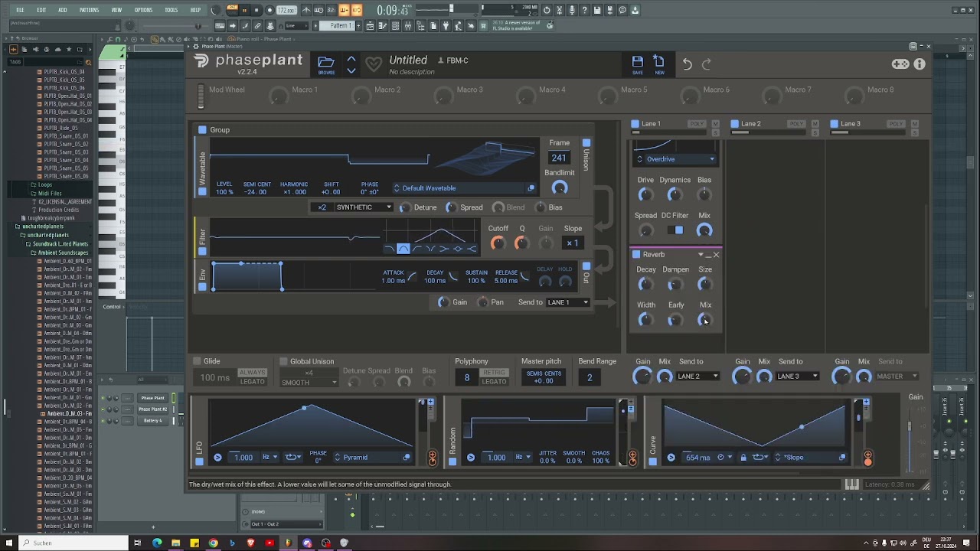Redo the Phase Plant action

(x=707, y=64)
